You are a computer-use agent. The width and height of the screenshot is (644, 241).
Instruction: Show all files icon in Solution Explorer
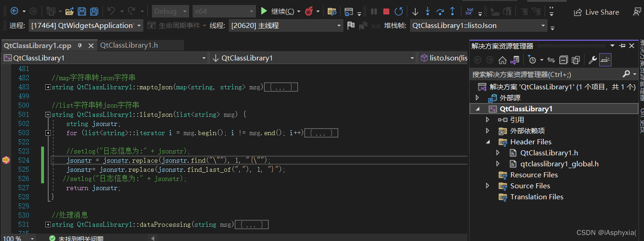(576, 60)
